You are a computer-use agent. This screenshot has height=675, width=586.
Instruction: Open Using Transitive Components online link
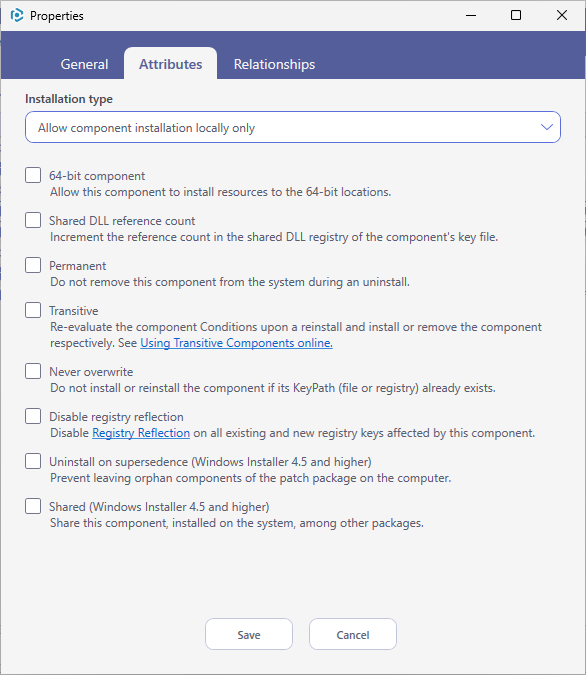point(236,343)
